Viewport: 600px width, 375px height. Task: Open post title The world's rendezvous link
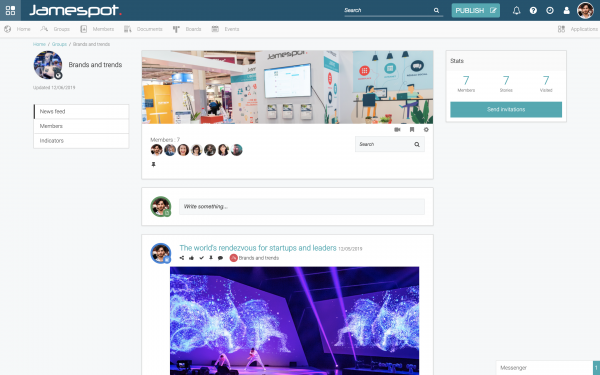pyautogui.click(x=258, y=248)
